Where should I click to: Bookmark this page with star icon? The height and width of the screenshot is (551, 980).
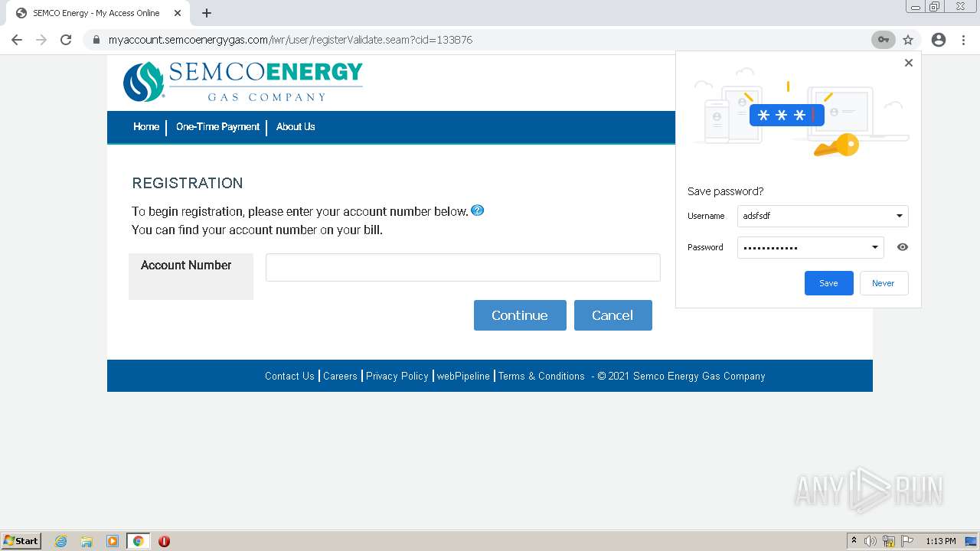[908, 40]
